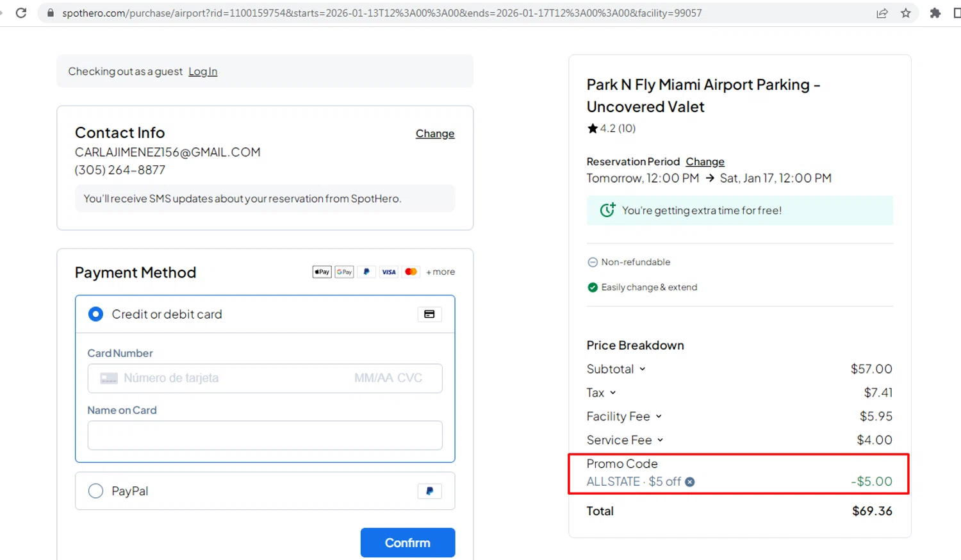Click the star rating icon
961x560 pixels.
(x=593, y=128)
